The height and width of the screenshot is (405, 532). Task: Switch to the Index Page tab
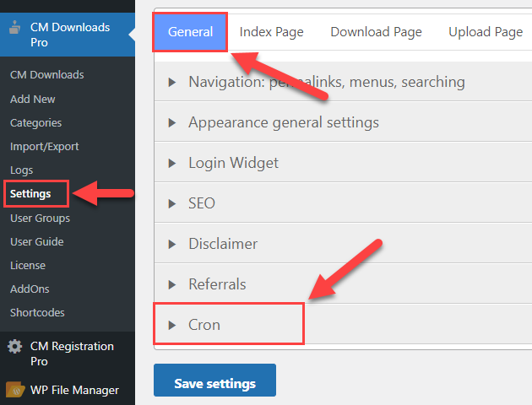click(271, 32)
